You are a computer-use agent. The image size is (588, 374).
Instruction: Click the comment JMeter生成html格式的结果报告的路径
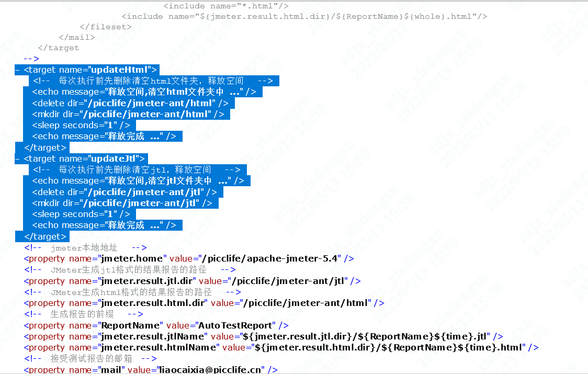pos(133,292)
